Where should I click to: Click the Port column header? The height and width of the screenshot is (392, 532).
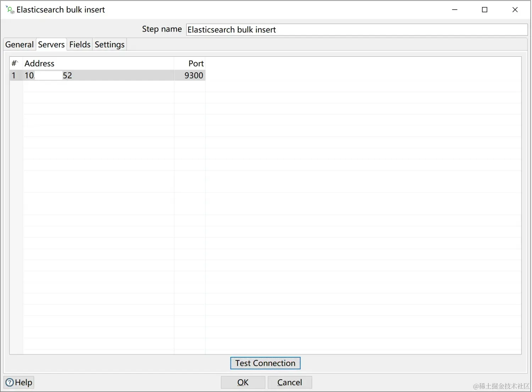(190, 63)
